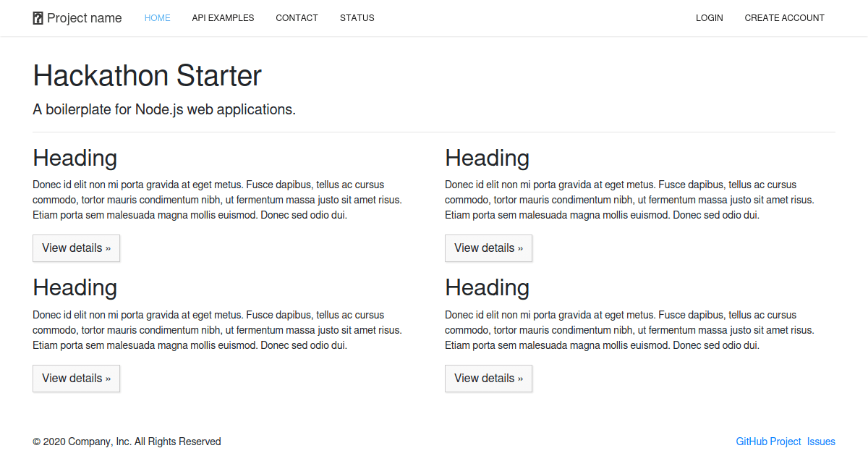Click the bottom-right Heading text

487,287
